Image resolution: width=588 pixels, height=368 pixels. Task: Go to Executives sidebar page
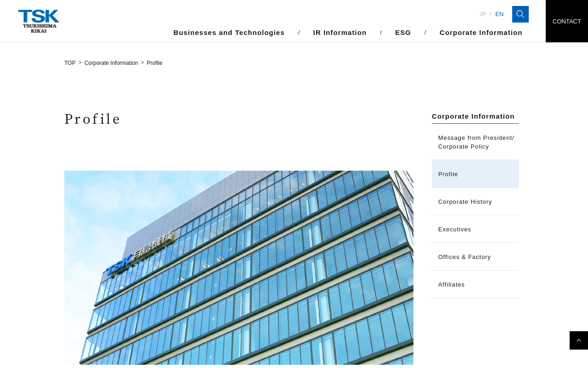tap(475, 229)
